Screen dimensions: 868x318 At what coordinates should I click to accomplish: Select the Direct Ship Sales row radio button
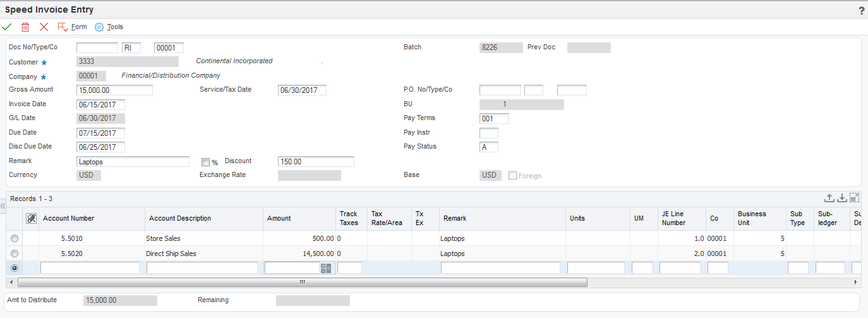(15, 254)
